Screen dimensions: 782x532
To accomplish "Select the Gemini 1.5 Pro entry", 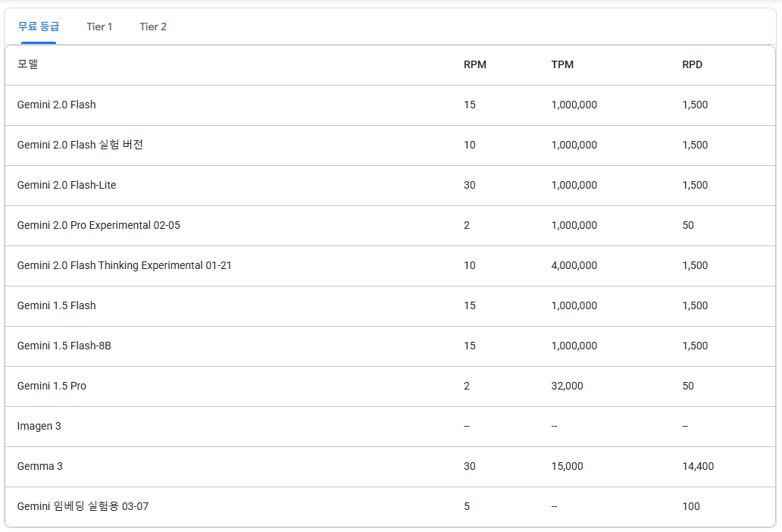I will pos(52,386).
